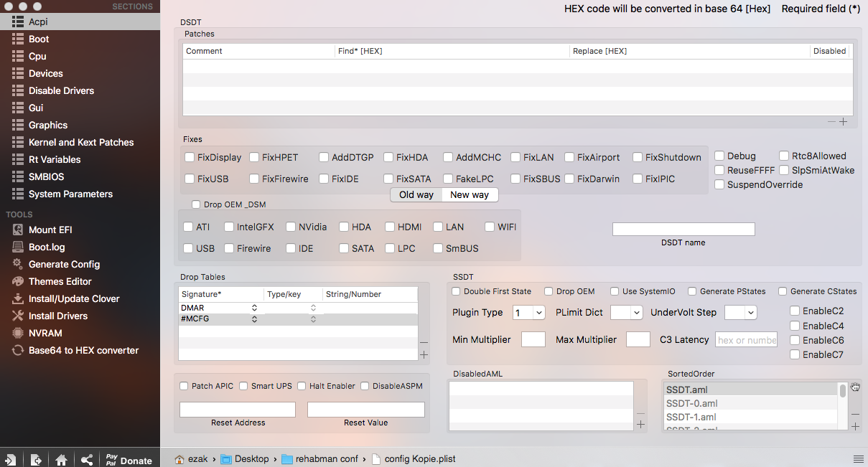Add a new Drop Tables entry

point(424,354)
